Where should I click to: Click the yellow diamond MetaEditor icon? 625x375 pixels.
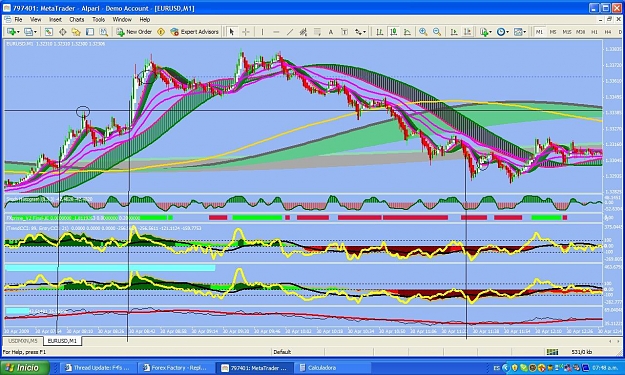click(x=161, y=32)
